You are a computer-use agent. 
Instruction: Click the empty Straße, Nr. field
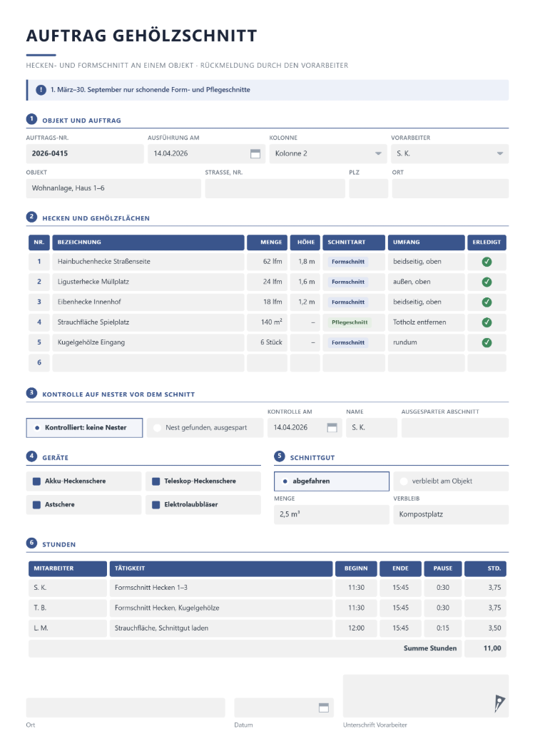point(275,188)
